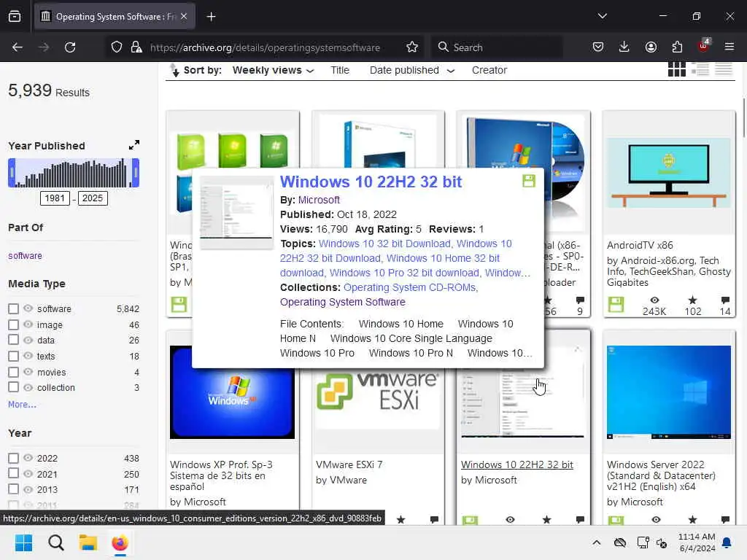Sort results by Title
The image size is (747, 560).
[340, 70]
